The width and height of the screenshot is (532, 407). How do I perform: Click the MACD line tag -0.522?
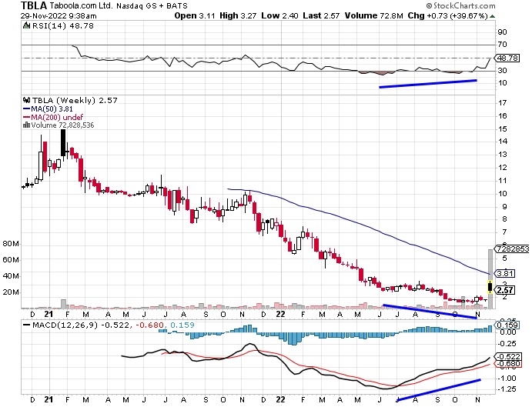pyautogui.click(x=508, y=356)
